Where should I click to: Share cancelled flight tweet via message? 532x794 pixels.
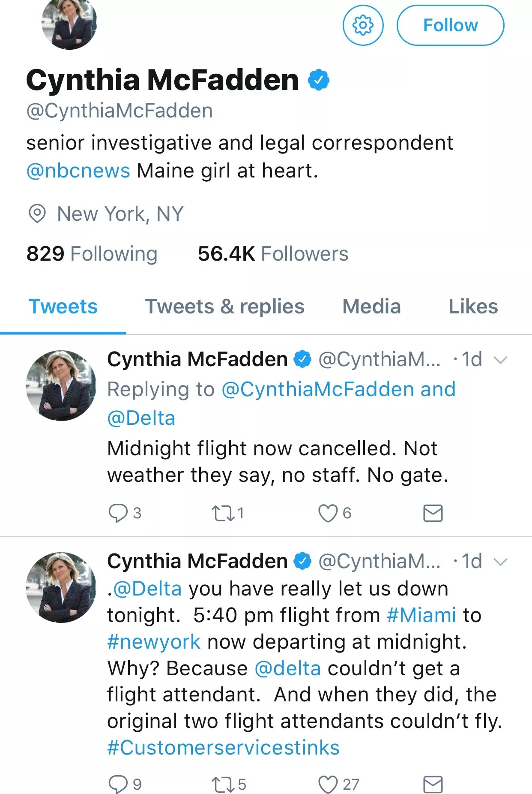(433, 513)
